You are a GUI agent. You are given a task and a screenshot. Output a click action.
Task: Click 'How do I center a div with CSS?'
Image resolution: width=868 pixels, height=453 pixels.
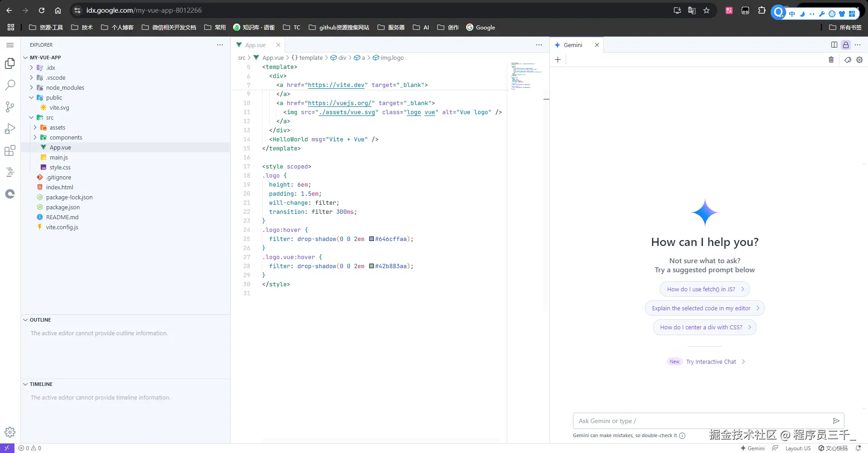tap(705, 327)
